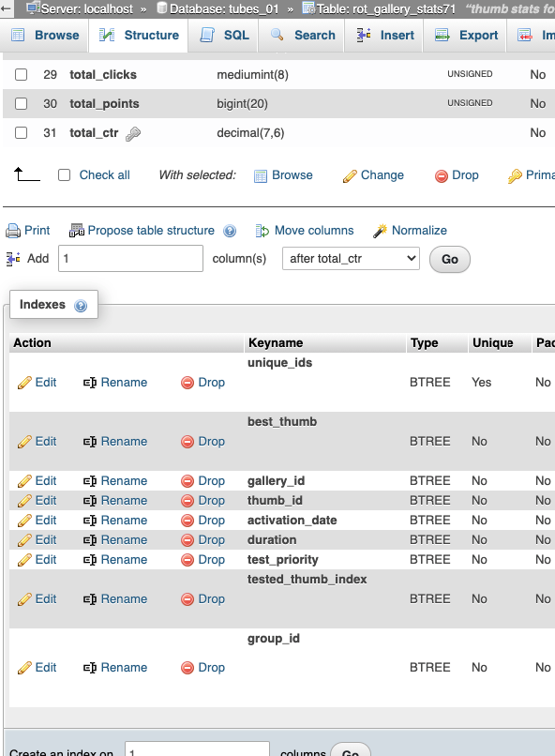Click the collapse navigation arrow icon
The width and height of the screenshot is (555, 756).
click(6, 8)
